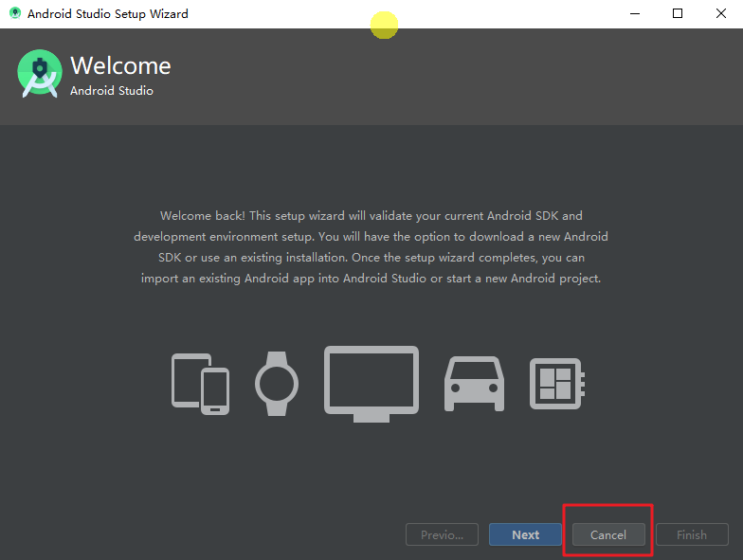Click the Cancel button
743x560 pixels.
coord(608,534)
